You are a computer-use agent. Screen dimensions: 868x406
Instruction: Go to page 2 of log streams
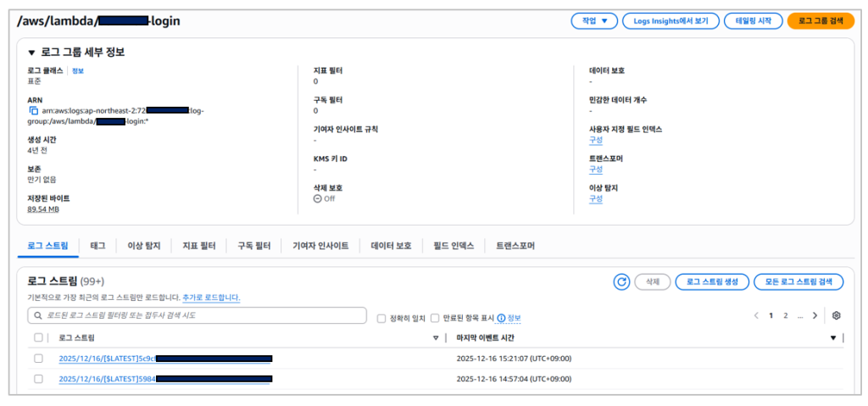coord(786,315)
